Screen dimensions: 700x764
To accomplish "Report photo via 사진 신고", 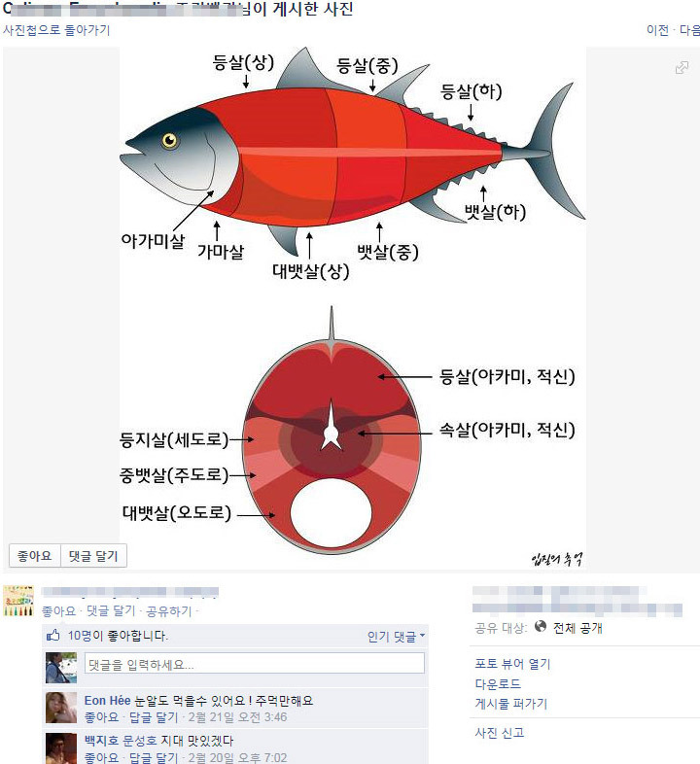I will (499, 733).
